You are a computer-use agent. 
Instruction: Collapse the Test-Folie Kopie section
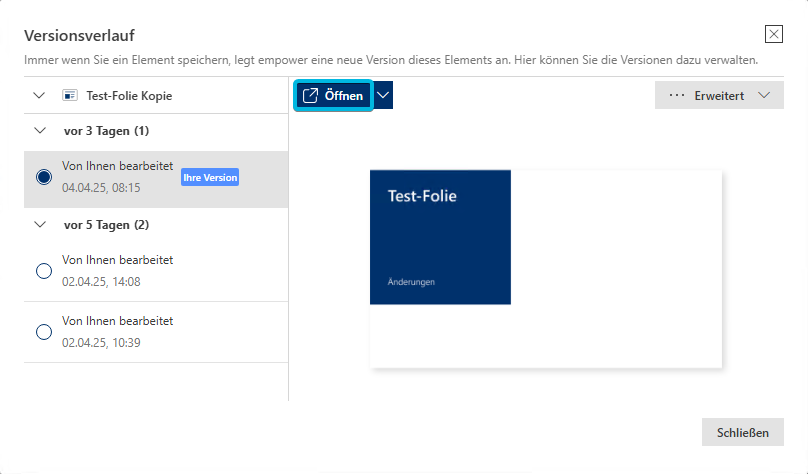[39, 95]
